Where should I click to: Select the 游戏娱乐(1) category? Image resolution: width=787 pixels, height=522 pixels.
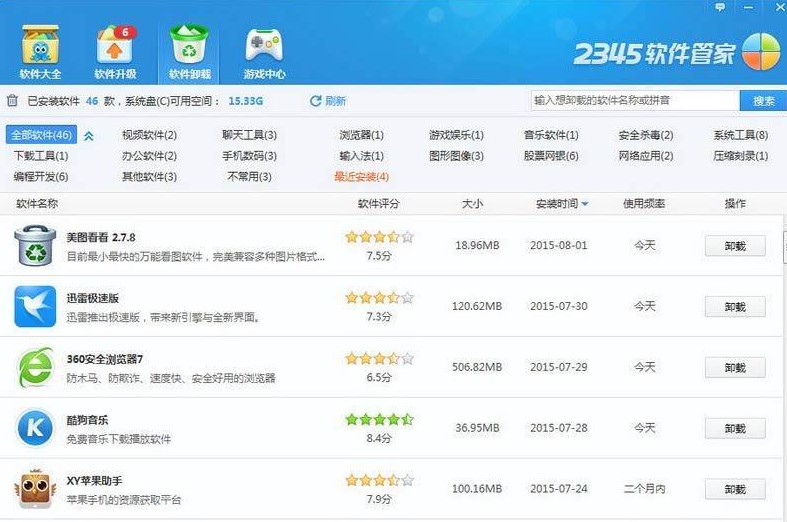456,135
